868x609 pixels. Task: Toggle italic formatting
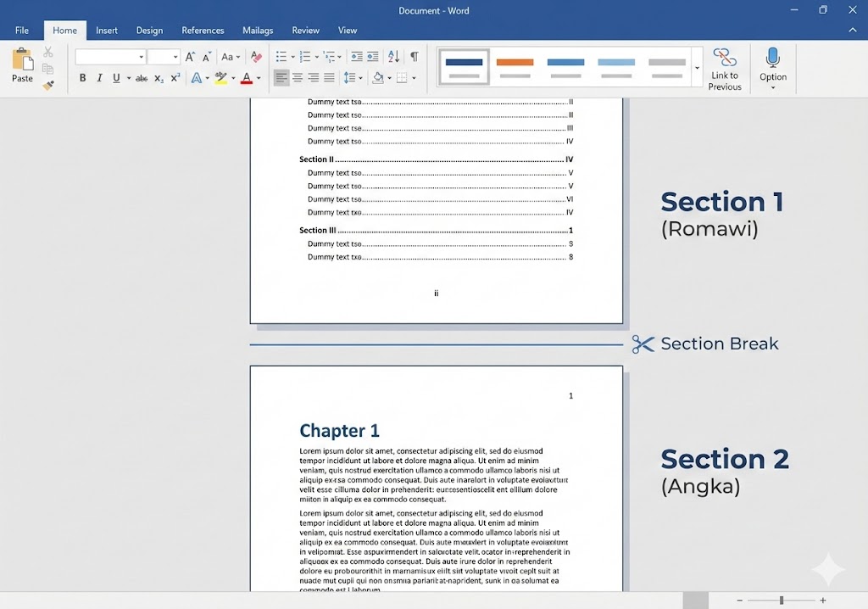point(99,77)
